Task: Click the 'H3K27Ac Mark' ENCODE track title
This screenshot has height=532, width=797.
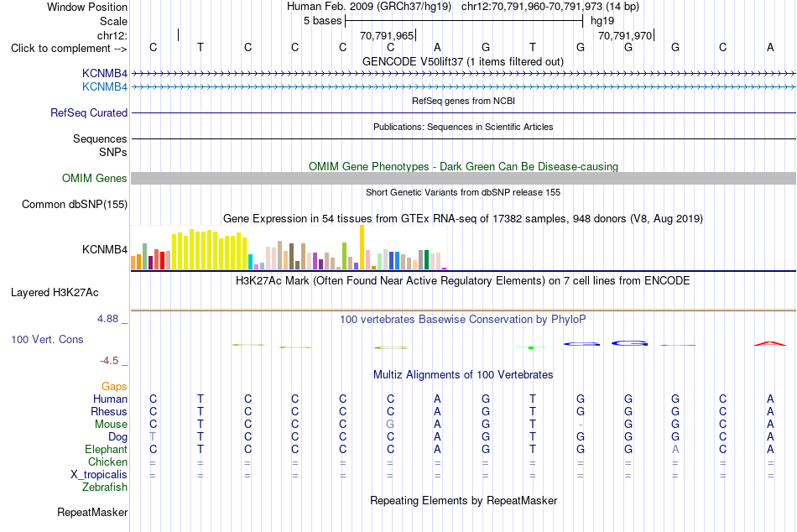Action: coord(463,281)
